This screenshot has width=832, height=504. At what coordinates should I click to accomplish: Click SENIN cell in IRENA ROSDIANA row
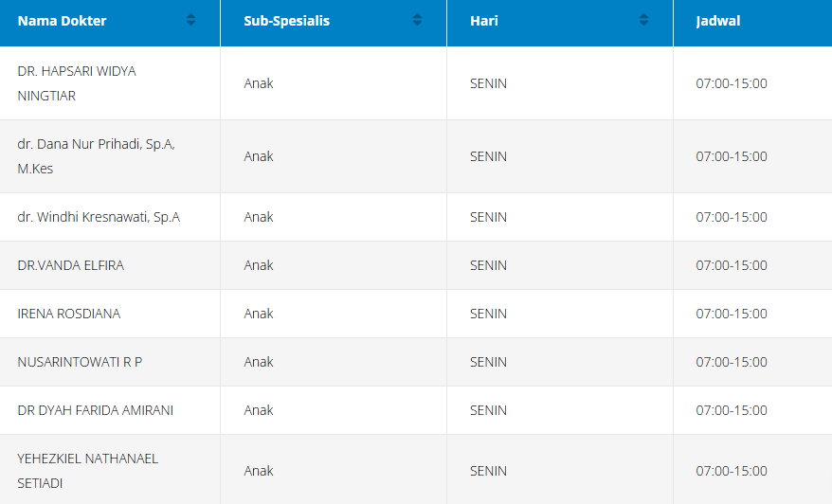pos(488,314)
